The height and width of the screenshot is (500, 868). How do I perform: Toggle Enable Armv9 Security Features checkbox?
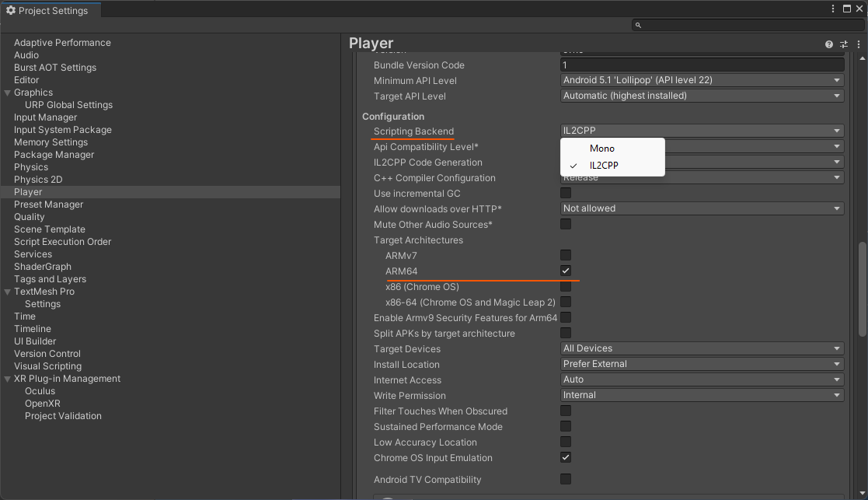point(565,317)
